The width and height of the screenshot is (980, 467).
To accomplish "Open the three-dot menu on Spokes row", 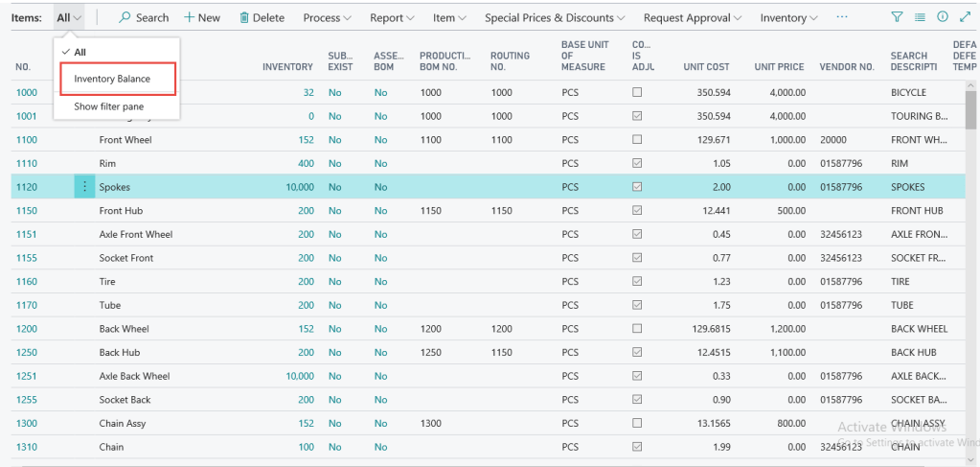I will 84,187.
